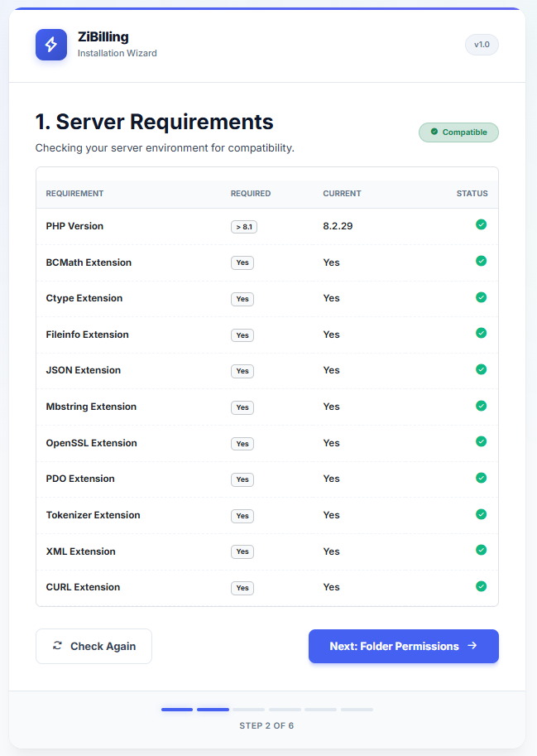
Task: Click the status checkmark beside BCMath Extension
Action: click(481, 261)
